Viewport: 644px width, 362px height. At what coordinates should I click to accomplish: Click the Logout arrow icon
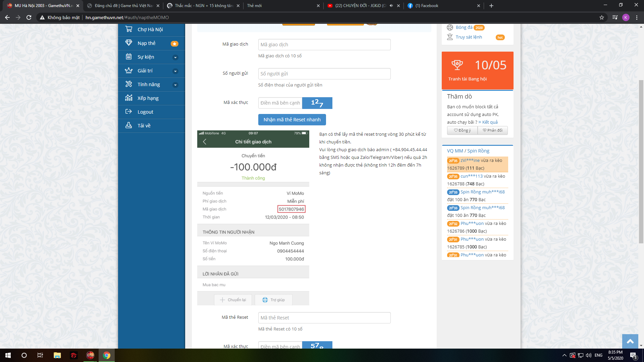coord(128,112)
